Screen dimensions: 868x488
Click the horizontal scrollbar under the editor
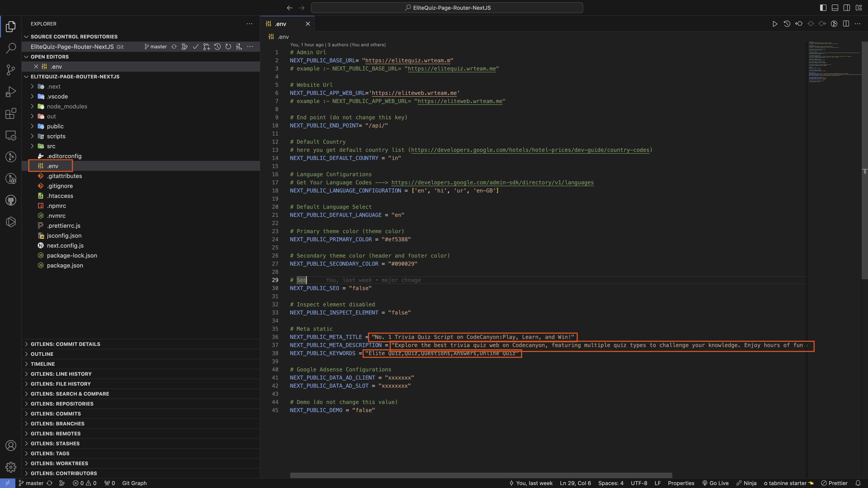481,475
